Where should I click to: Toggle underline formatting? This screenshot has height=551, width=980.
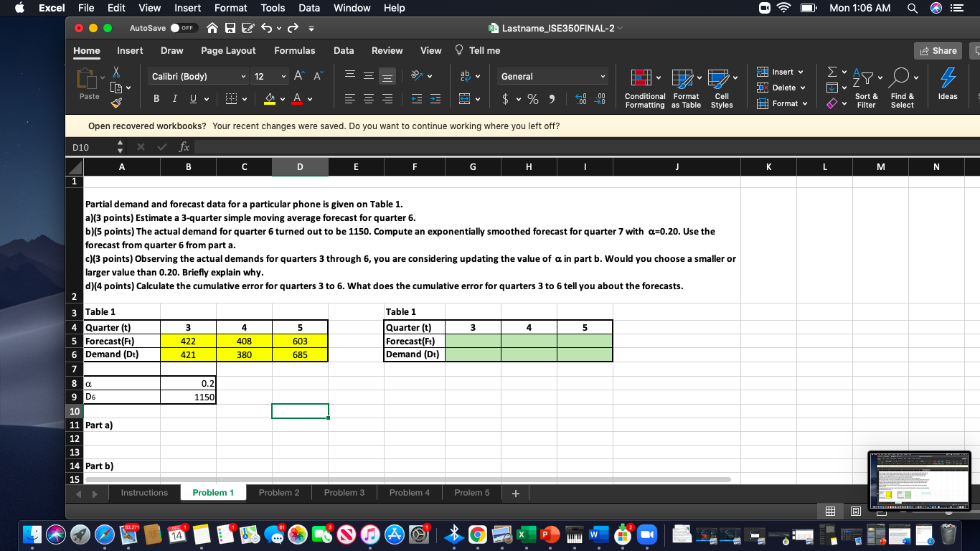(x=192, y=98)
